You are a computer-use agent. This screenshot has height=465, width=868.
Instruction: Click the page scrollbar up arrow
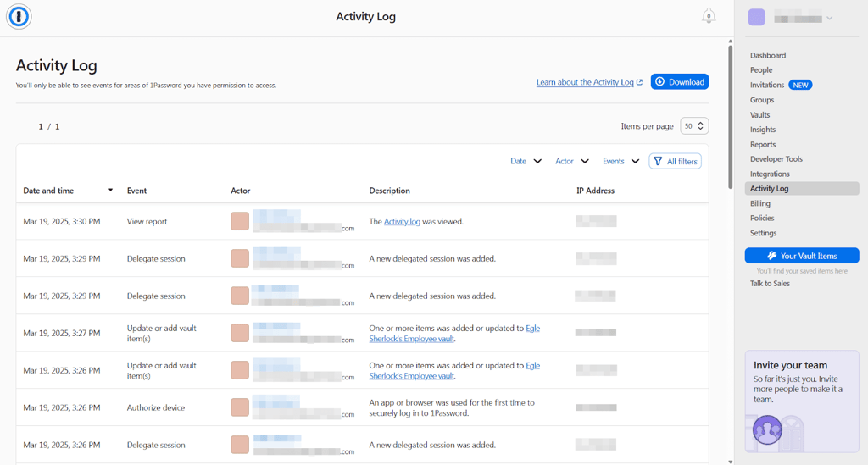[x=730, y=42]
